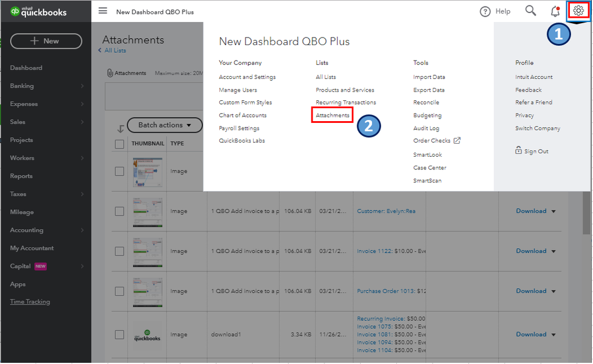Click the Order Checks external link icon
The image size is (593, 364).
tap(457, 140)
